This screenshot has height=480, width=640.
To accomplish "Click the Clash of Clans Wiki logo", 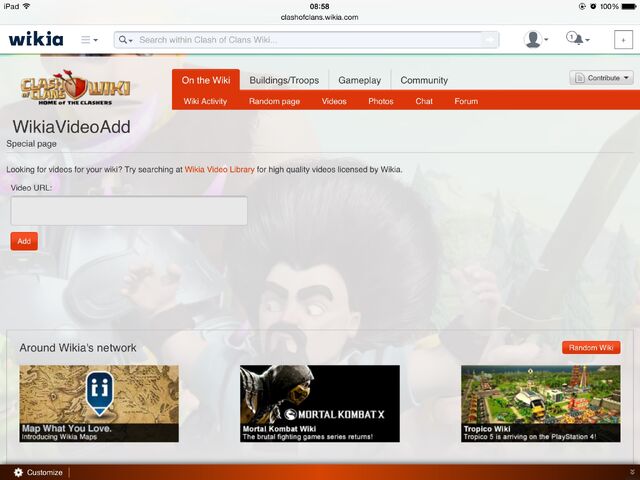I will [x=76, y=88].
